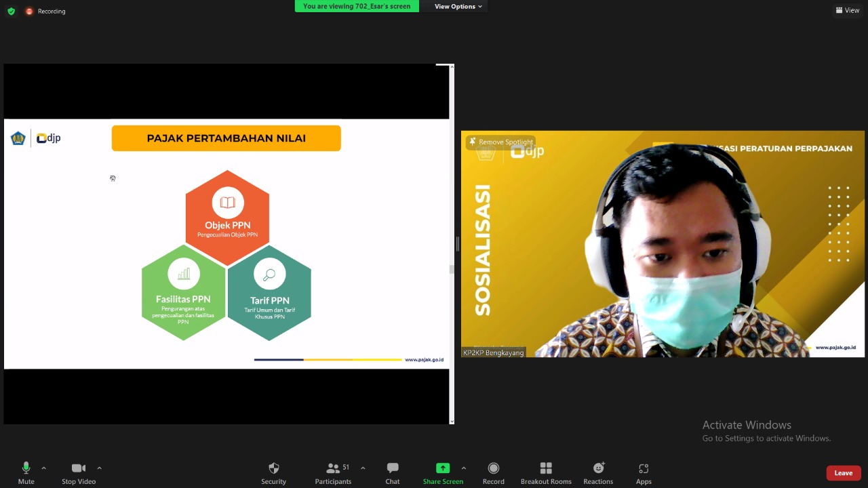This screenshot has height=488, width=868.
Task: Click the green encryption shield icon
Action: (x=11, y=11)
